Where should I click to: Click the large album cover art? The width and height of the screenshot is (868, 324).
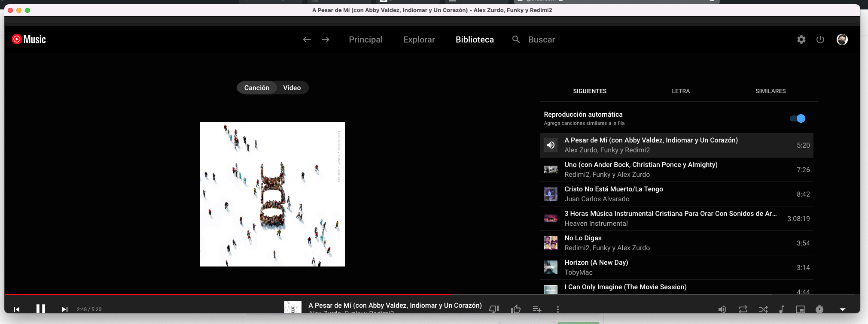pyautogui.click(x=272, y=194)
